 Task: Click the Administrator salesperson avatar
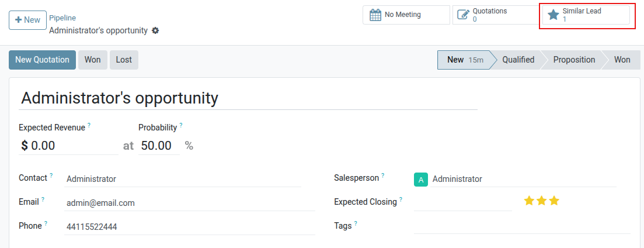pos(420,180)
